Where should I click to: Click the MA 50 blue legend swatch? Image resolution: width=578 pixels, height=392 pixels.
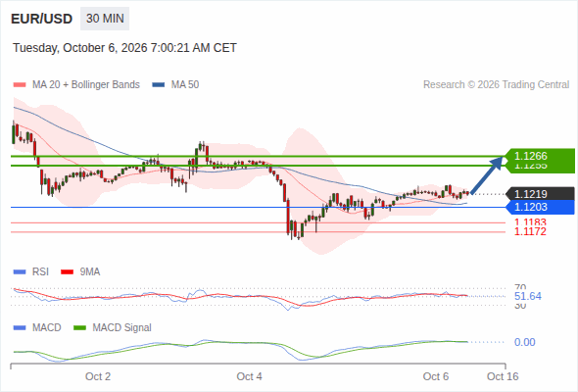(x=159, y=85)
